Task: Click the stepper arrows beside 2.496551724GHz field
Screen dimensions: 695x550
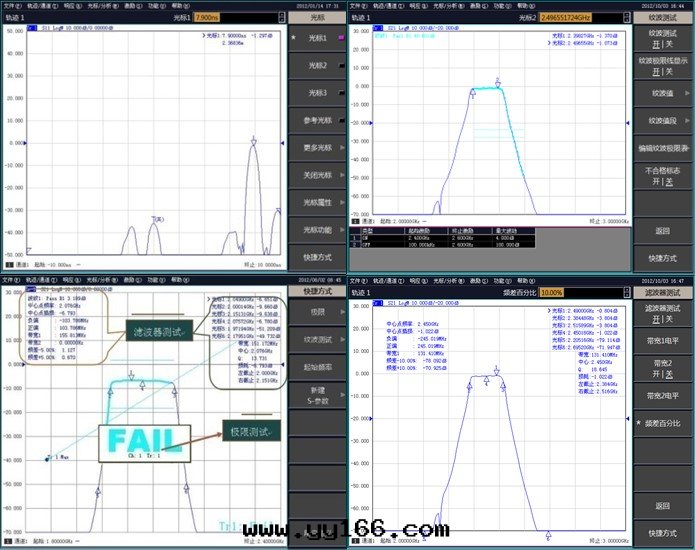Action: point(626,17)
